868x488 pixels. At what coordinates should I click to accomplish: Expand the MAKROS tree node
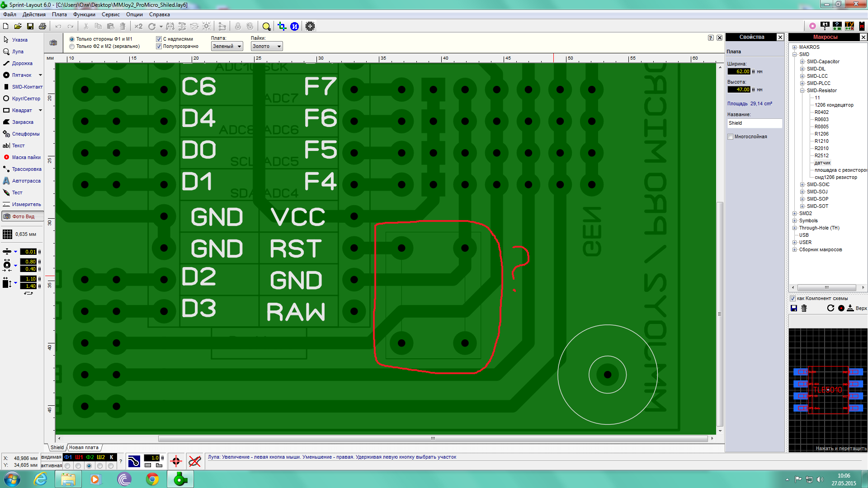click(x=794, y=47)
